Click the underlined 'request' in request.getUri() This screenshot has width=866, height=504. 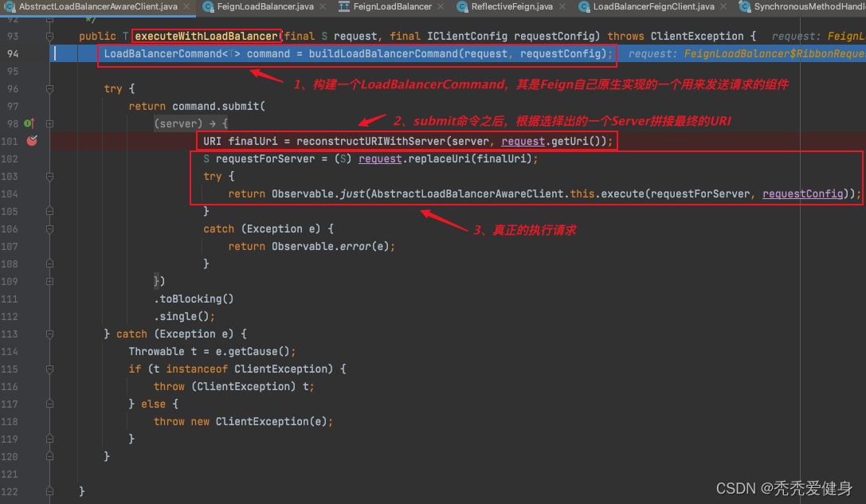pyautogui.click(x=523, y=141)
